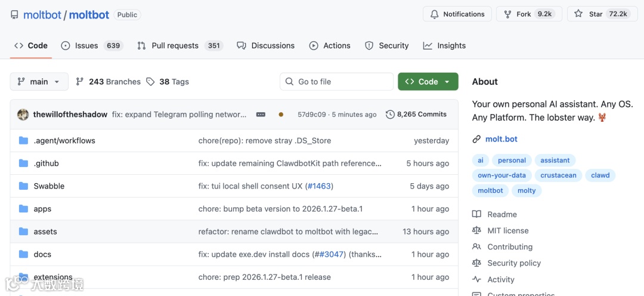Open the molt.bot website link

(501, 139)
